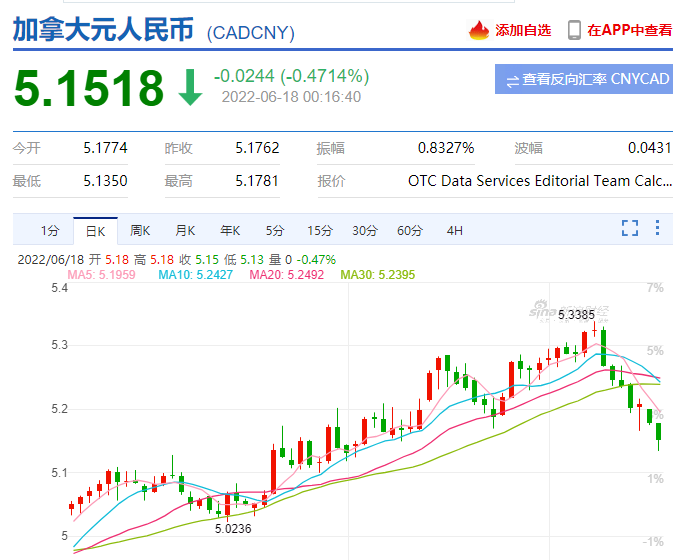Click the chart high label 5.3385

pos(576,315)
